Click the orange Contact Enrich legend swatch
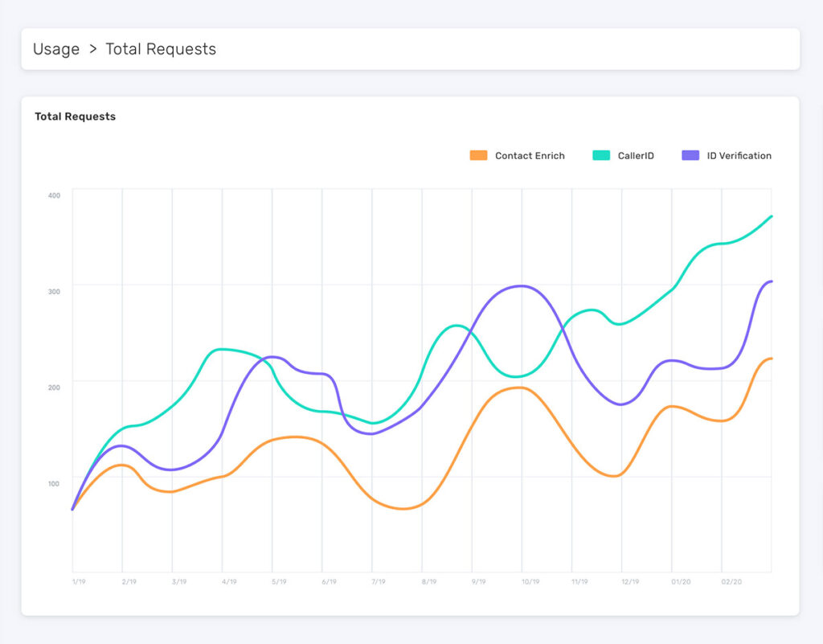The image size is (823, 644). 478,155
